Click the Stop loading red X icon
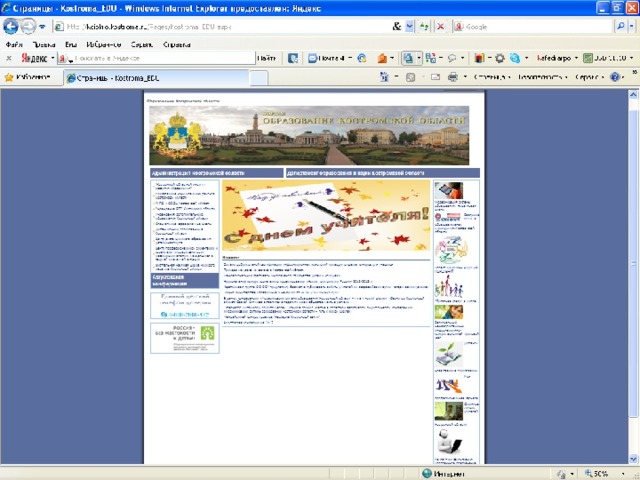 441,27
